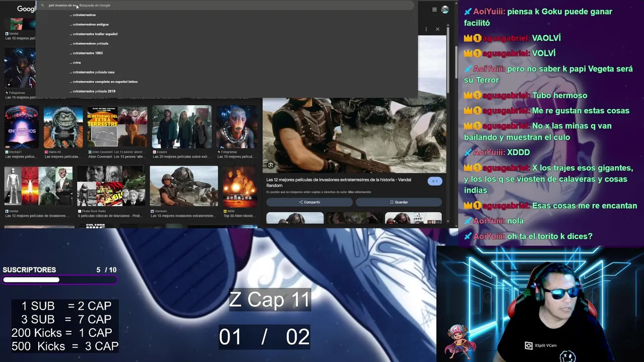Click chat message 'Esas cosas me re encantan'
The height and width of the screenshot is (362, 644).
point(585,206)
